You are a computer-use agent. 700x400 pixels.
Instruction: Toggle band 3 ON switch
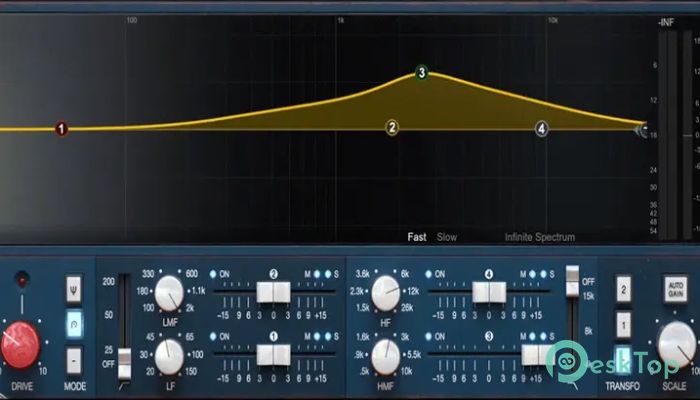point(428,337)
